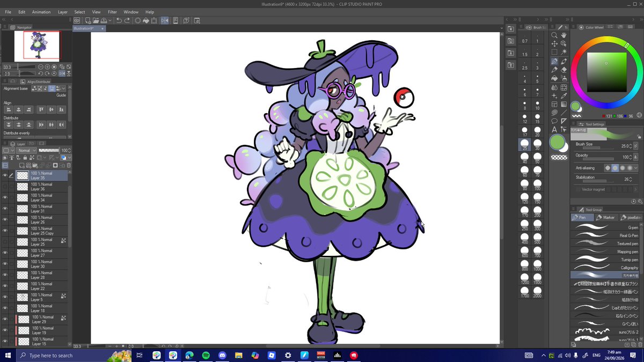Screen dimensions: 644x362
Task: Click the Undo arrow in command bar
Action: point(119,20)
